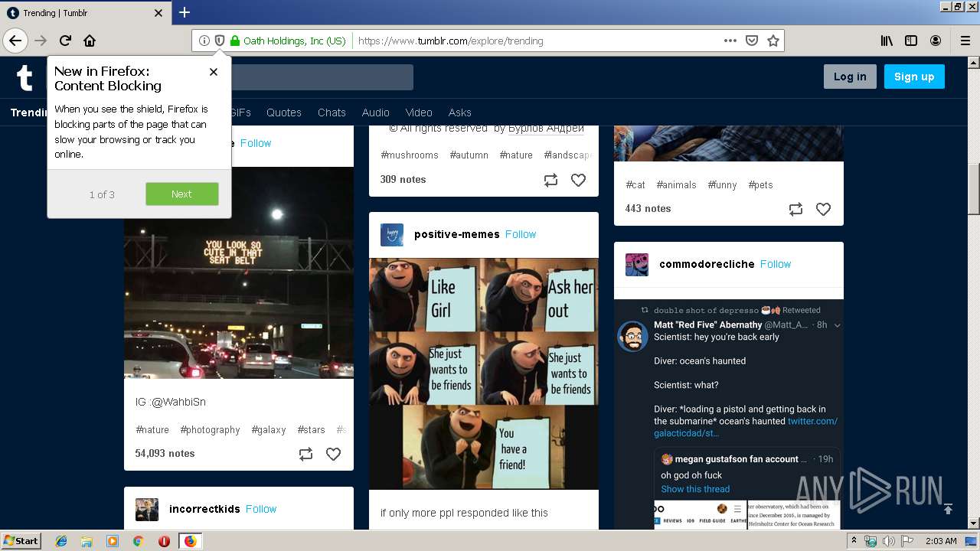Reblog the mushrooms post with 309 notes
This screenshot has height=551, width=980.
[551, 181]
